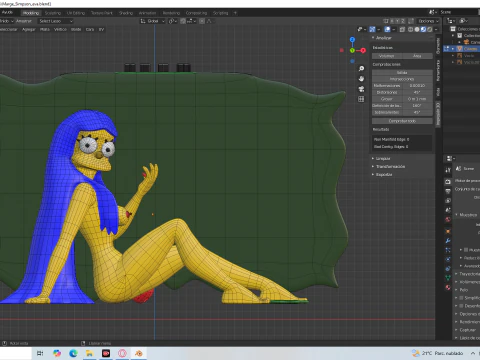
Task: Open the Scene properties tab icon
Action: pyautogui.click(x=448, y=210)
